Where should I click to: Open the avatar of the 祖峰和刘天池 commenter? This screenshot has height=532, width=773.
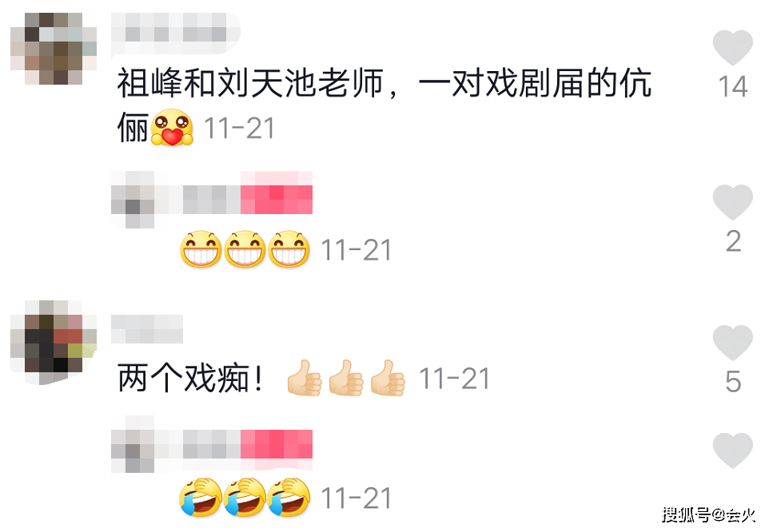54,49
